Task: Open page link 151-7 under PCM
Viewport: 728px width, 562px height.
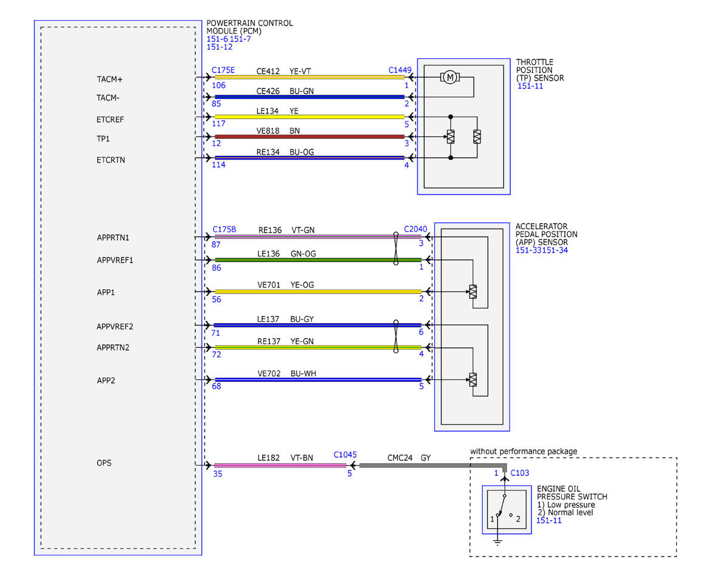Action: (x=240, y=39)
